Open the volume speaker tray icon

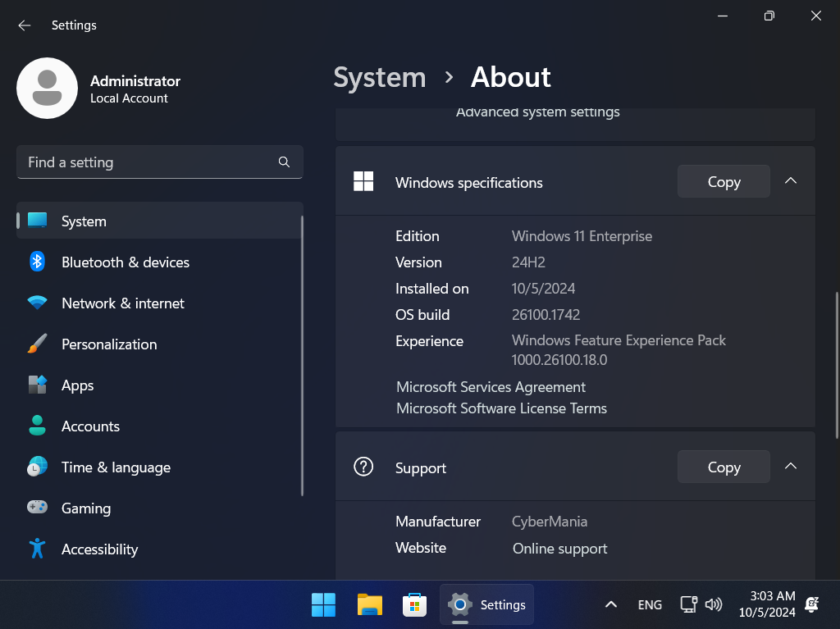[x=714, y=605]
